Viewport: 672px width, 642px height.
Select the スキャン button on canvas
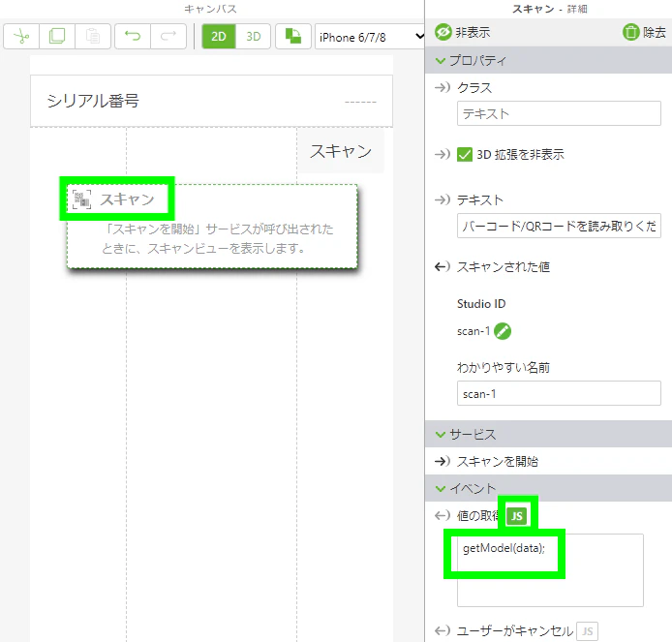click(x=340, y=151)
